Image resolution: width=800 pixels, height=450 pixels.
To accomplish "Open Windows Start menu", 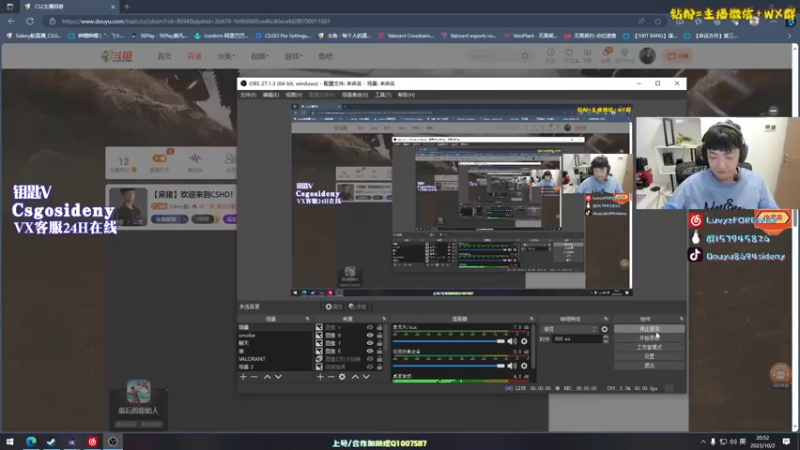I will (10, 441).
